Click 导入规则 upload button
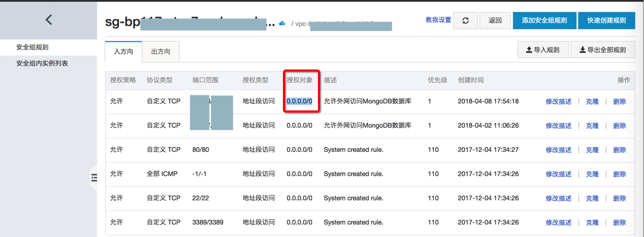Image resolution: width=644 pixels, height=237 pixels. tap(542, 50)
